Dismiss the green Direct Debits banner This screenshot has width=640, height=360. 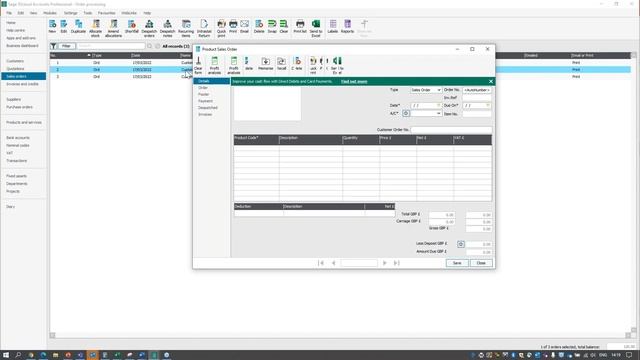tap(491, 82)
